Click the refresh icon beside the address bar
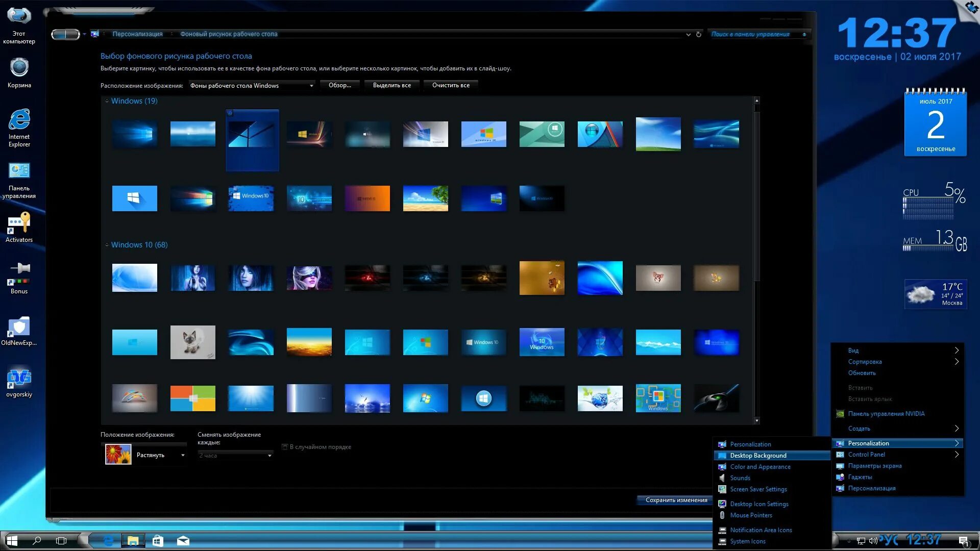The height and width of the screenshot is (551, 980). pos(698,34)
